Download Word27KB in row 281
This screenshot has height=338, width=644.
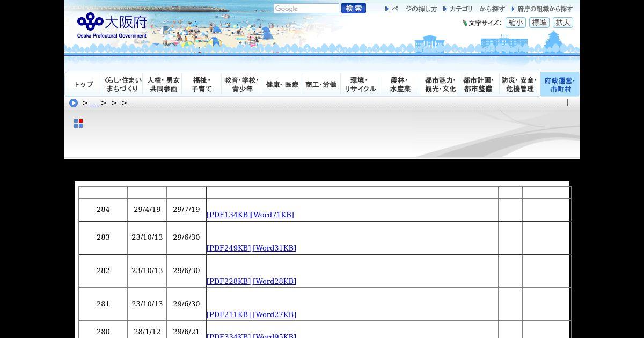click(274, 314)
